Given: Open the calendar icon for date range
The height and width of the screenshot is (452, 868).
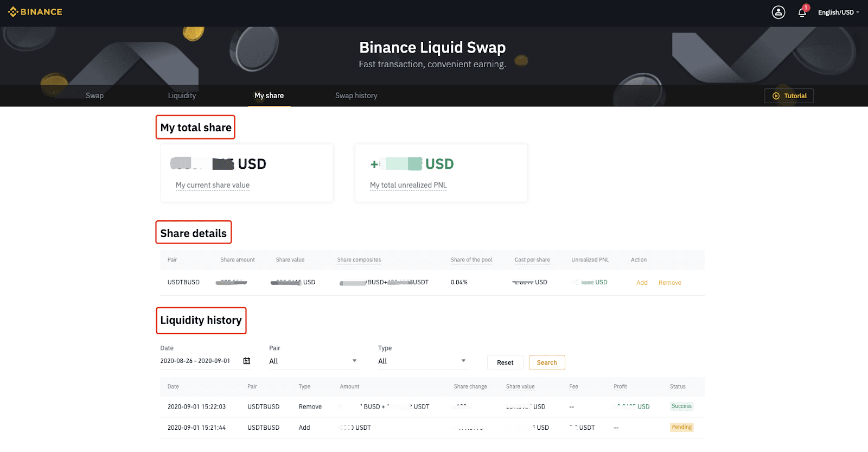Looking at the screenshot, I should coord(247,361).
